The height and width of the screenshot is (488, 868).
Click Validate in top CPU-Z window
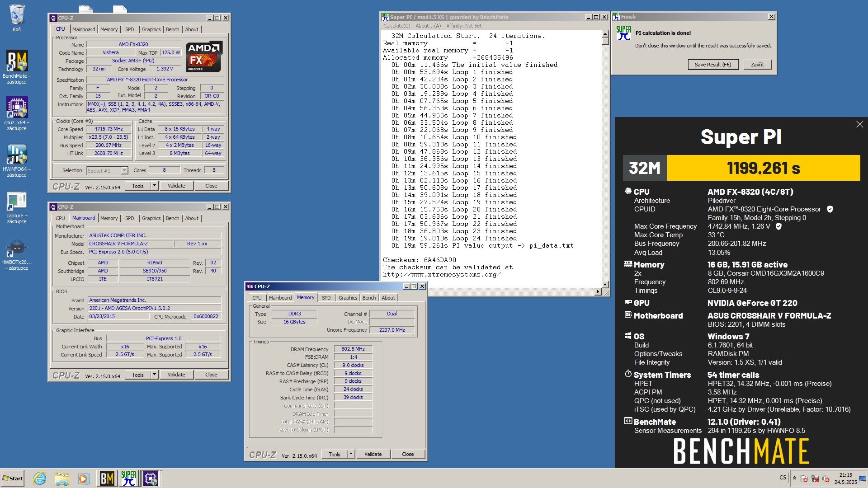176,186
